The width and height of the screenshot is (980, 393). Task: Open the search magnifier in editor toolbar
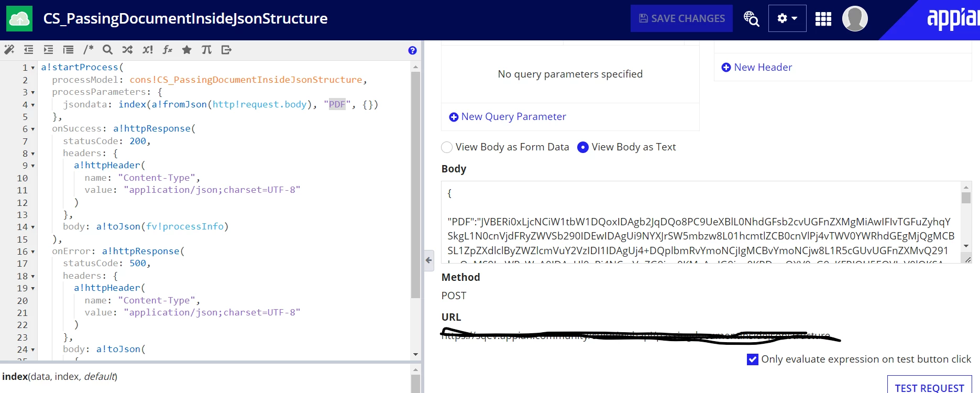pyautogui.click(x=107, y=50)
